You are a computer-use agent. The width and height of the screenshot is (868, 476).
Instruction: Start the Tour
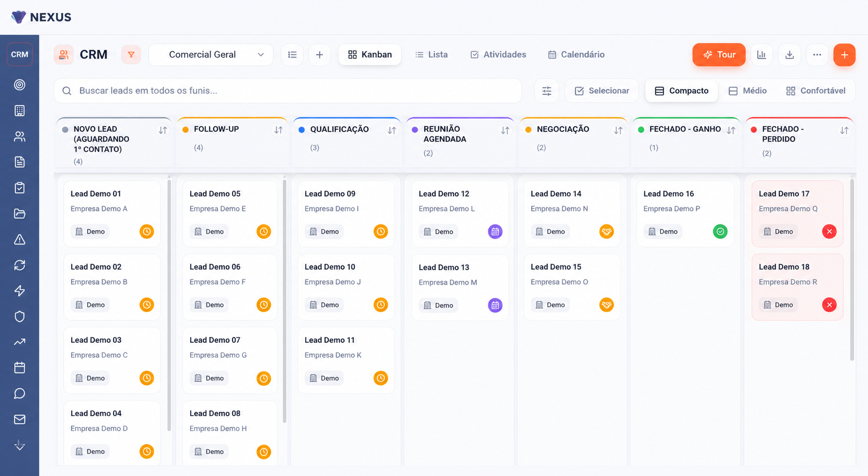(719, 55)
